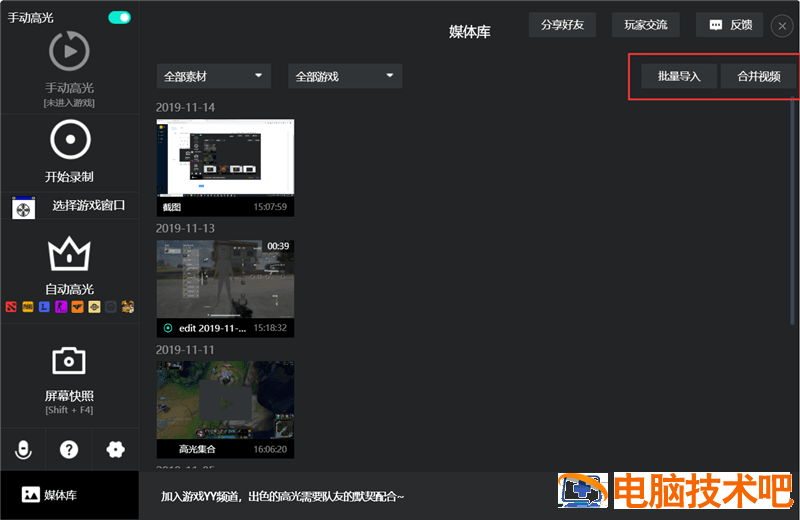Click the 分享好友 button

(x=562, y=25)
